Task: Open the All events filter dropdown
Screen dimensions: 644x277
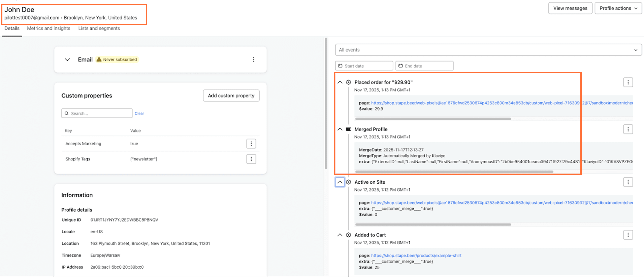Action: [x=488, y=50]
